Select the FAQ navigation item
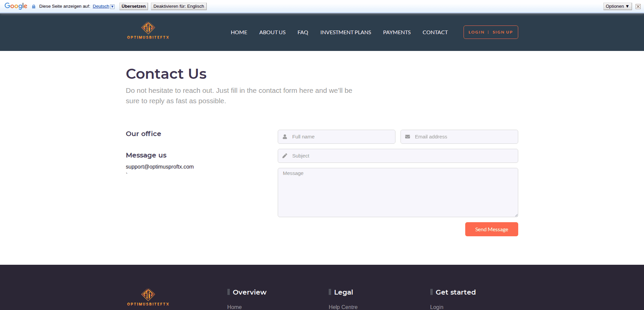The height and width of the screenshot is (310, 644). [x=303, y=32]
